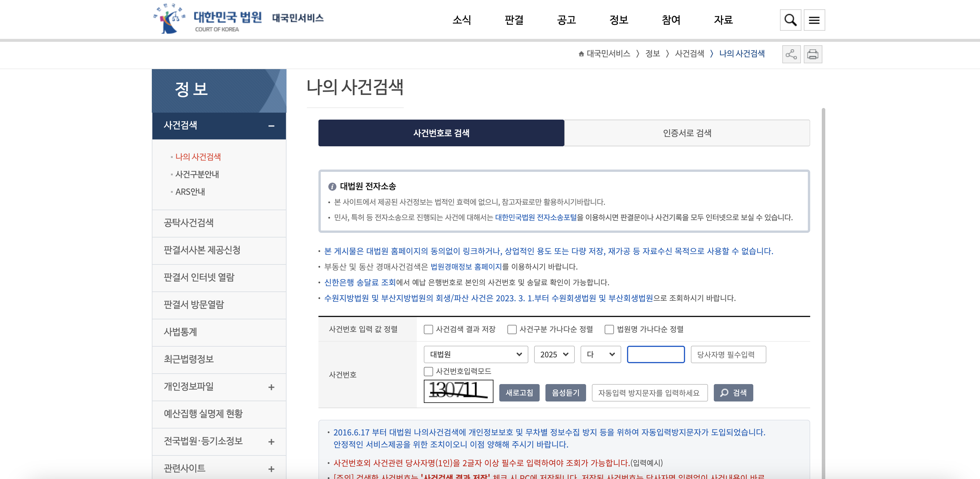
Task: Open 판결서 방문열람 sidebar item
Action: coord(219,305)
